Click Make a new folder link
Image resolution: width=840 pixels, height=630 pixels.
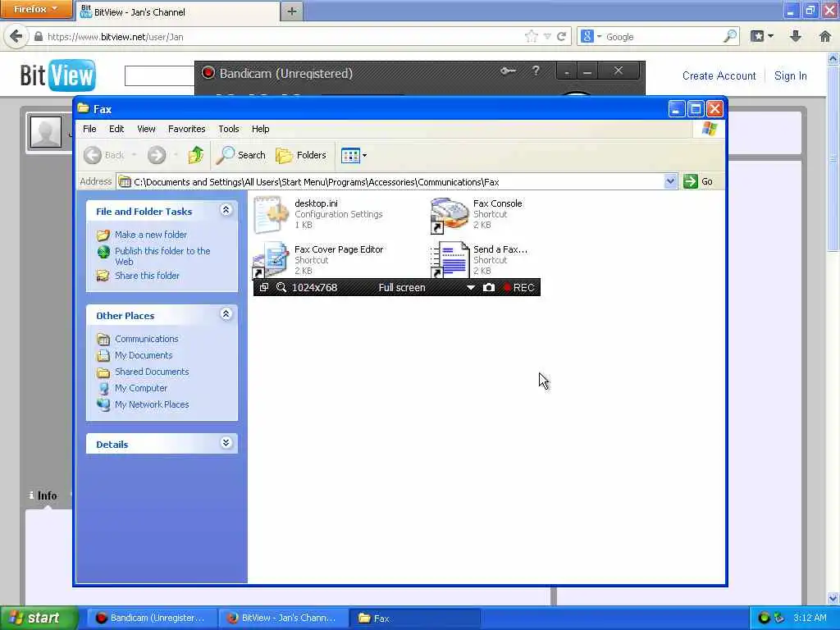coord(151,235)
